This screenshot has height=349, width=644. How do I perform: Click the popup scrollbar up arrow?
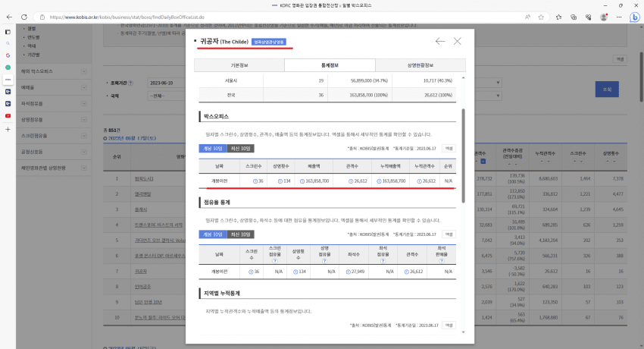pos(463,77)
